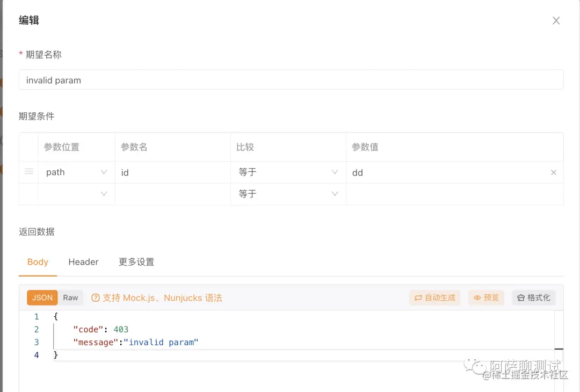Switch to the Header tab
The height and width of the screenshot is (392, 580).
click(x=84, y=262)
